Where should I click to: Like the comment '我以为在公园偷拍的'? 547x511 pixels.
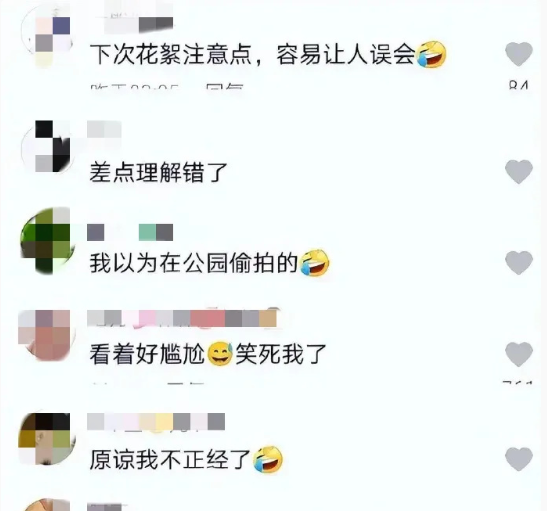pos(519,262)
